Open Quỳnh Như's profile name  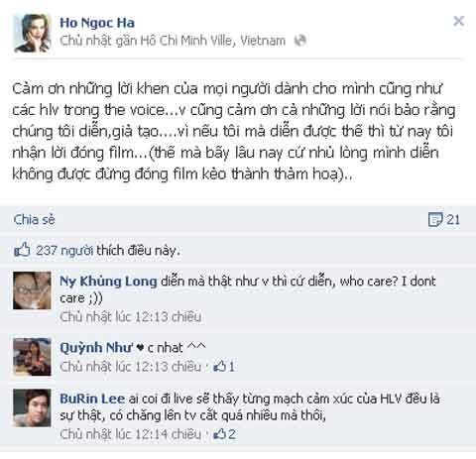click(x=96, y=348)
